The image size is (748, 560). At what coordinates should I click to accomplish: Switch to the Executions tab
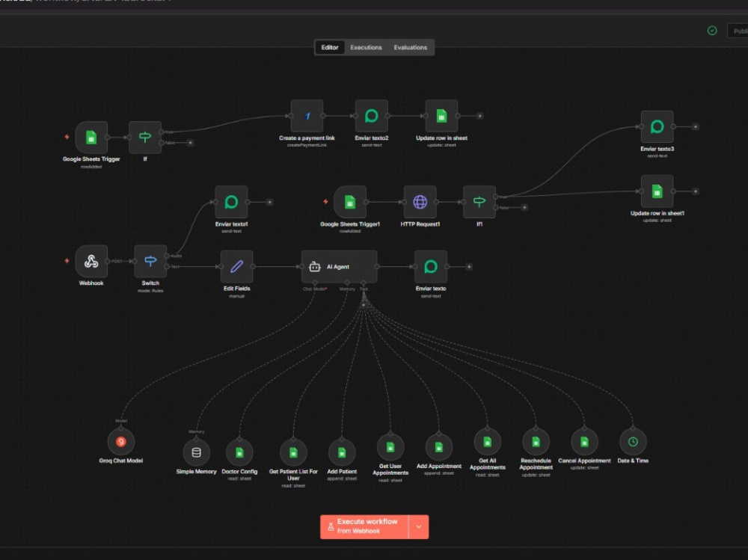366,47
